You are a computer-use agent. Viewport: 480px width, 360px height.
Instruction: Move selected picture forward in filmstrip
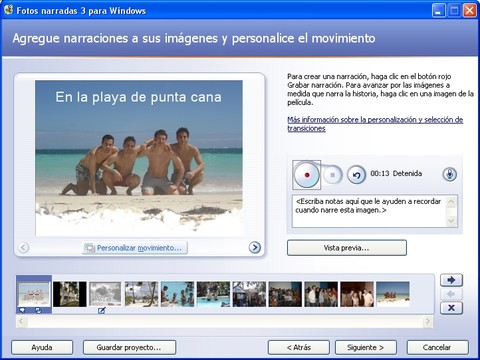pyautogui.click(x=451, y=280)
